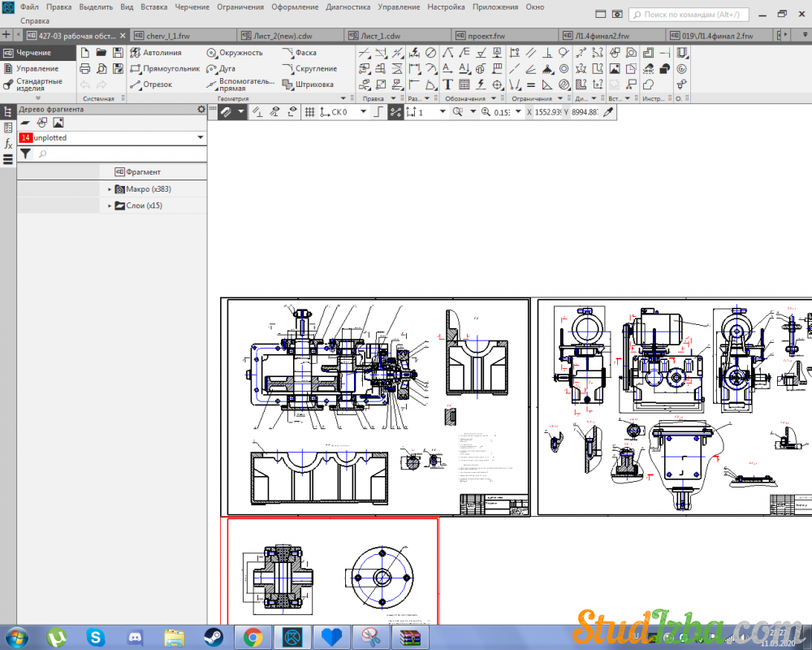
Task: Open print preview from system toolbar
Action: [101, 68]
